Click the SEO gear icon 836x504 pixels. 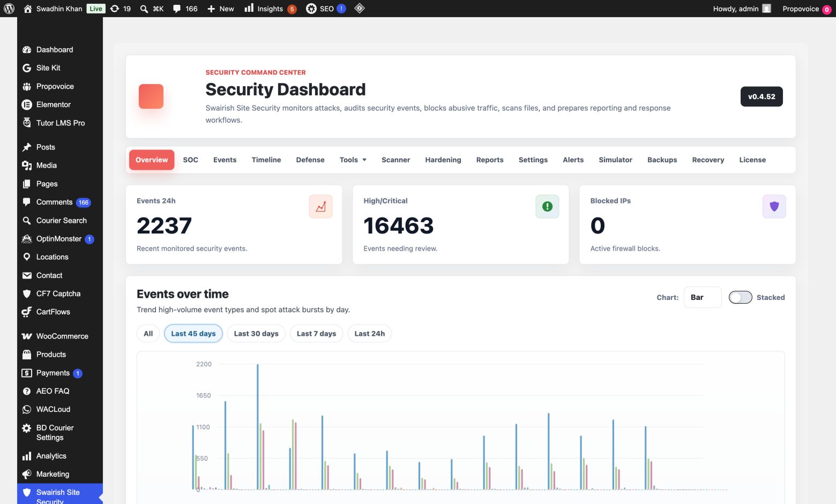tap(311, 9)
